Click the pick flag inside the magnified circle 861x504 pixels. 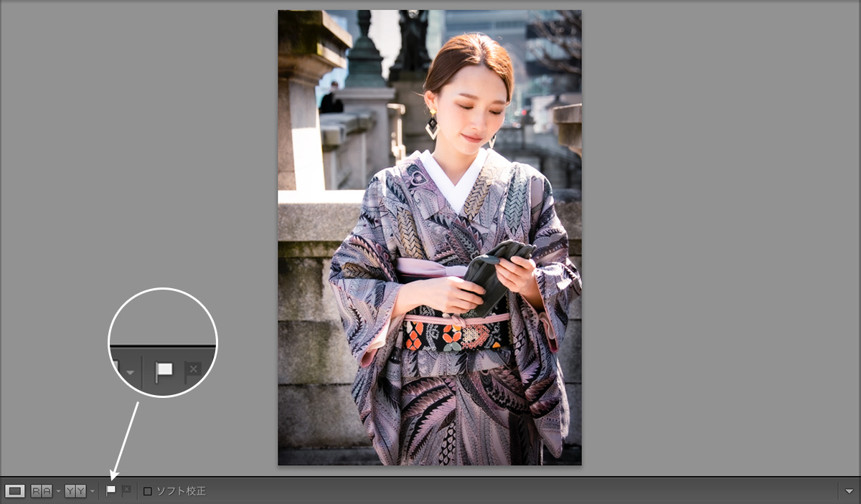(x=164, y=369)
